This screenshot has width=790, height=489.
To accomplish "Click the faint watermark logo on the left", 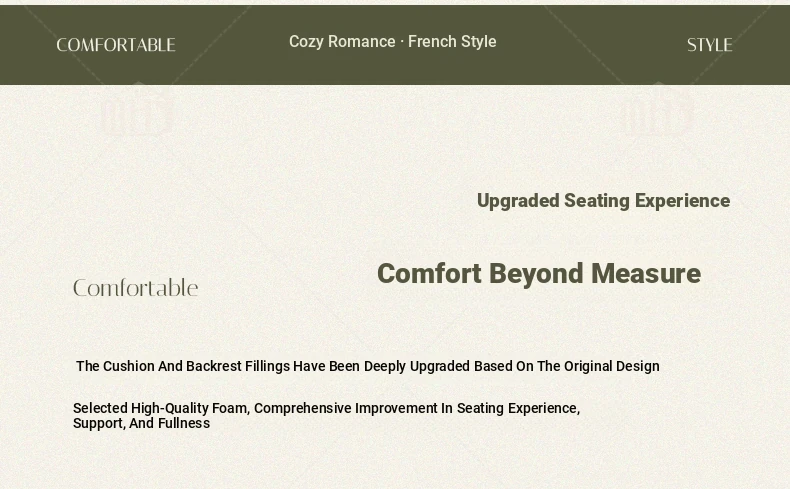I will 138,113.
